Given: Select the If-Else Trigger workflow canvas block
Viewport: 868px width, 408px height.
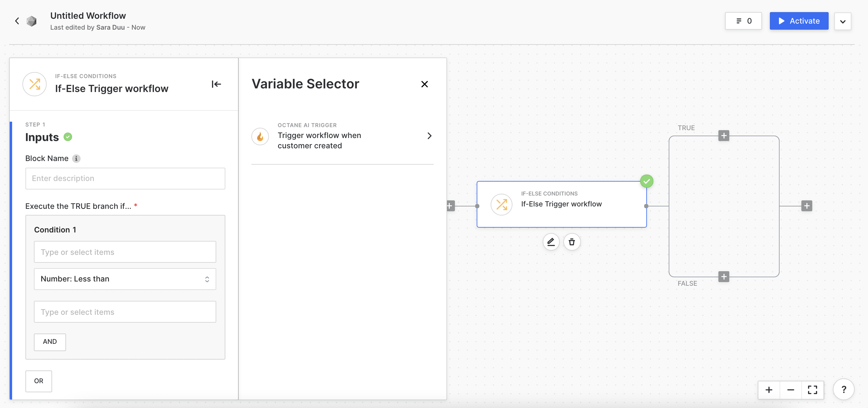Looking at the screenshot, I should (562, 204).
